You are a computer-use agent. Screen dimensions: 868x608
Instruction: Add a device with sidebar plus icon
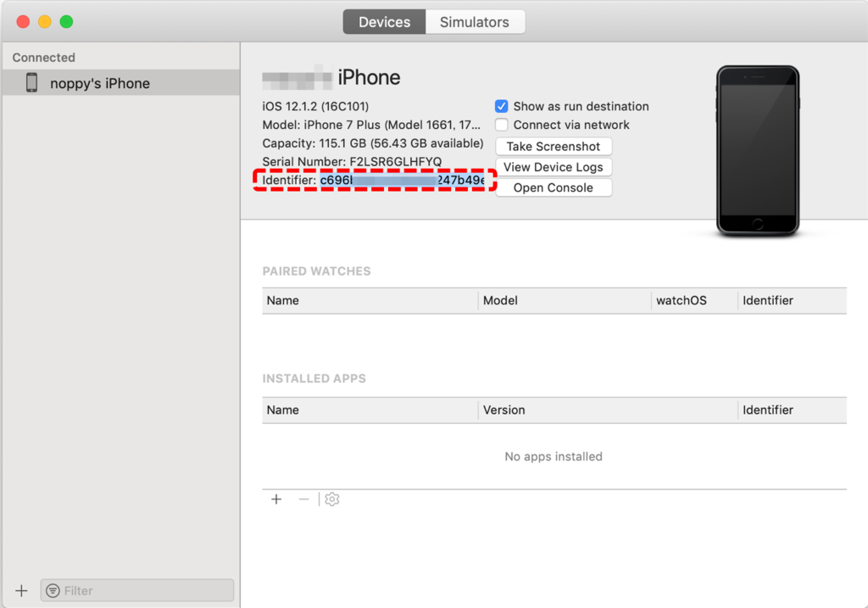pyautogui.click(x=21, y=591)
